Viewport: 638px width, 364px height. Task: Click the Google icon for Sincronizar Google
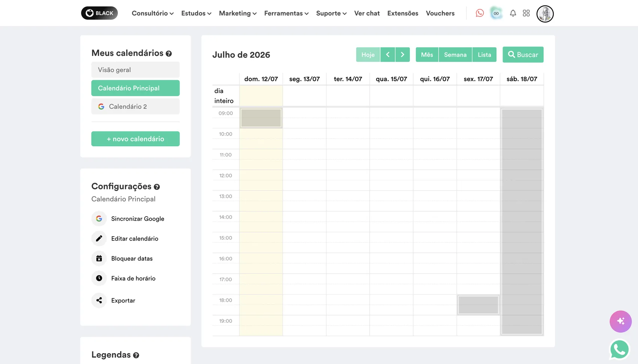[99, 218]
